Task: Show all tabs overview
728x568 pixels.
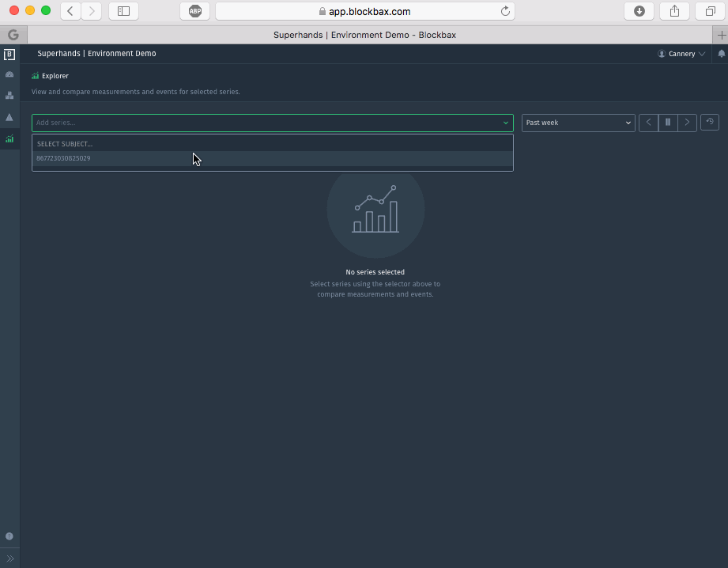Action: (711, 11)
